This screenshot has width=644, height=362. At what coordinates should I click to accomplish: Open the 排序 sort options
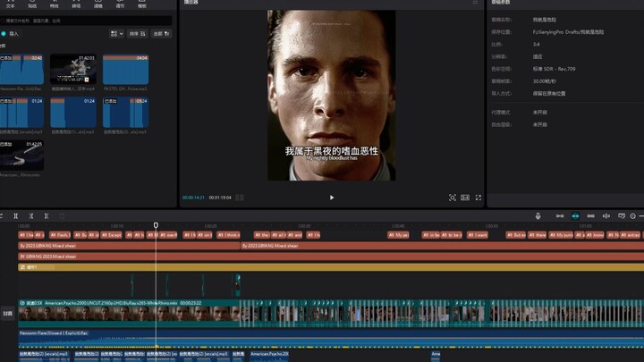click(x=138, y=34)
